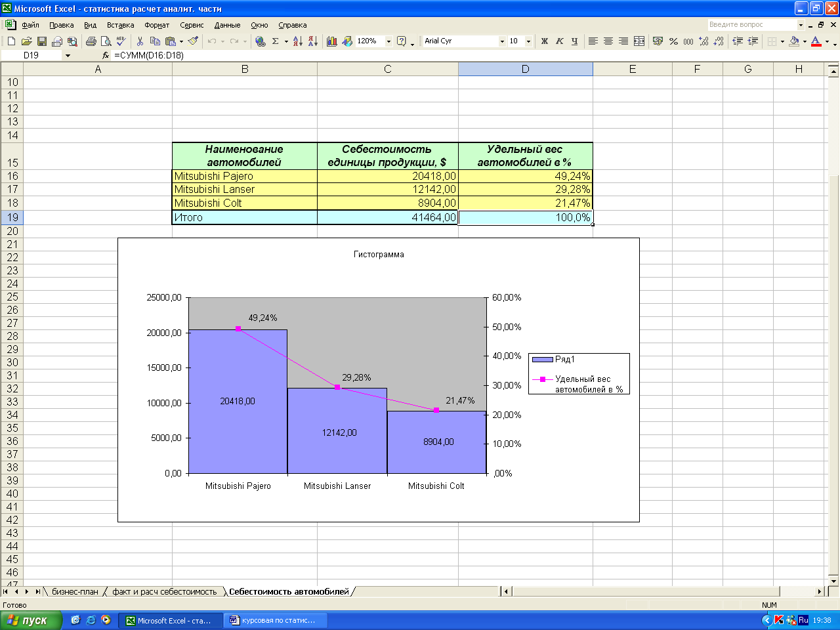Toggle italic formatting (К)
840x630 pixels.
[559, 41]
